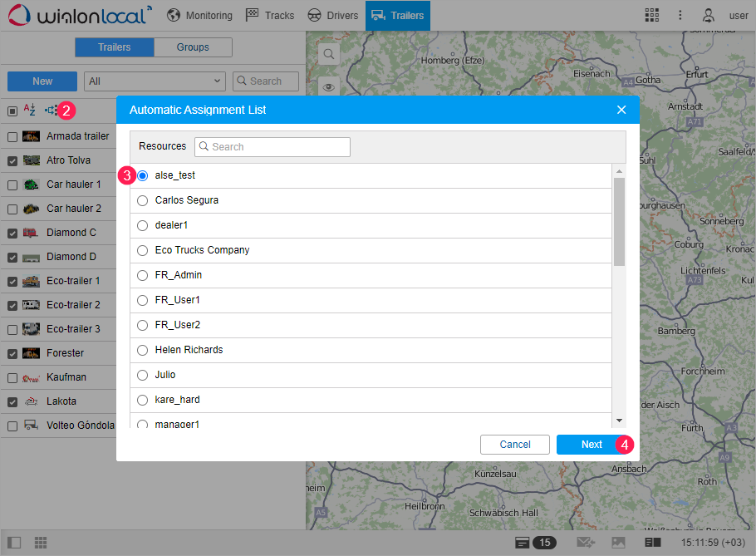
Task: Click the Forester trailer icon
Action: point(32,353)
